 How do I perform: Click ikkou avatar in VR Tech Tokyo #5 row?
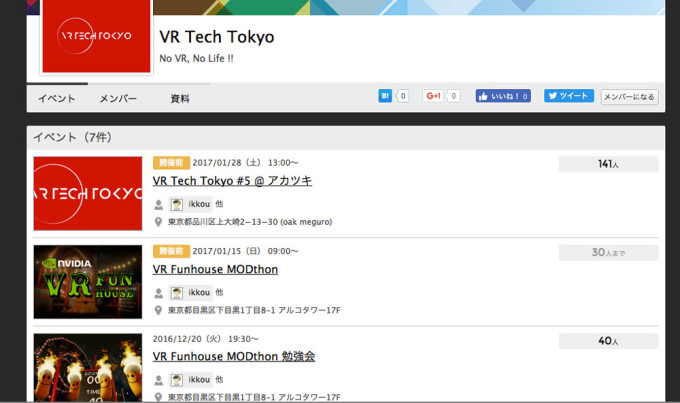(177, 204)
